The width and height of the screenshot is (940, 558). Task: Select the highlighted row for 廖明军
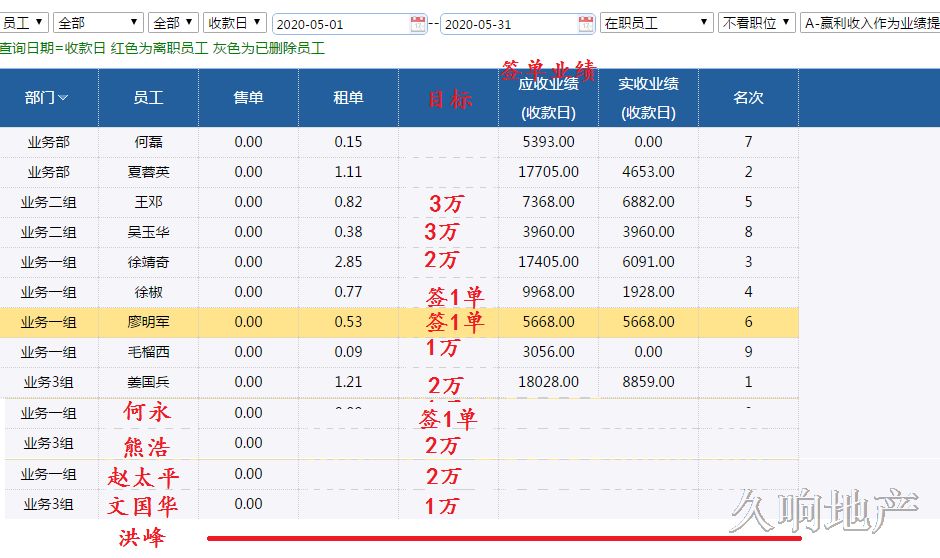148,322
